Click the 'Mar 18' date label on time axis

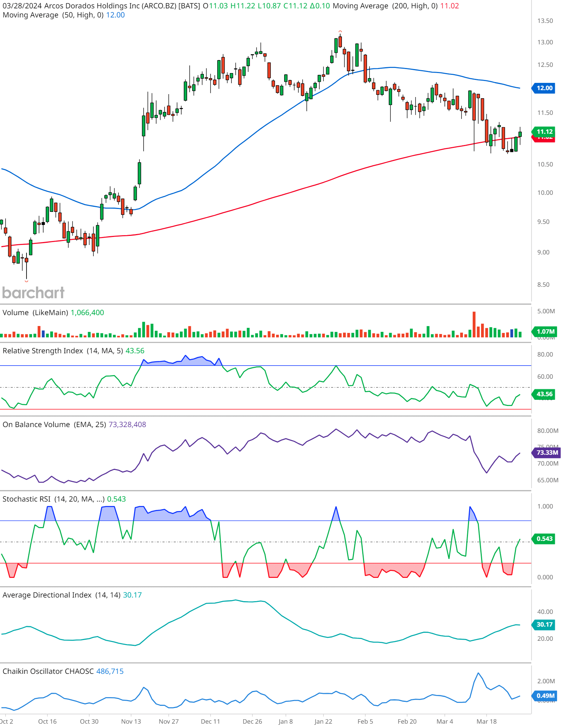point(487,721)
